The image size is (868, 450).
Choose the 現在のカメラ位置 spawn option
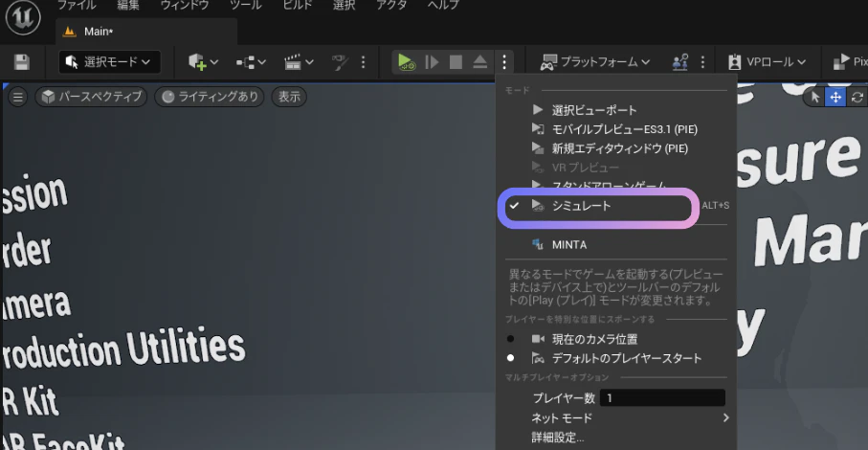(594, 339)
